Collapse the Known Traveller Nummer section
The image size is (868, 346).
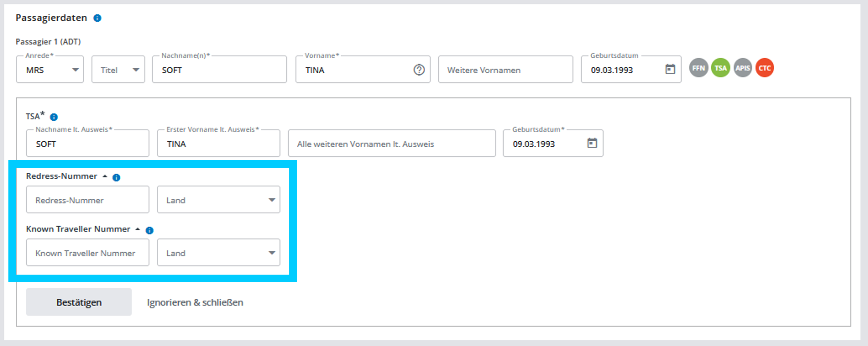pyautogui.click(x=138, y=229)
